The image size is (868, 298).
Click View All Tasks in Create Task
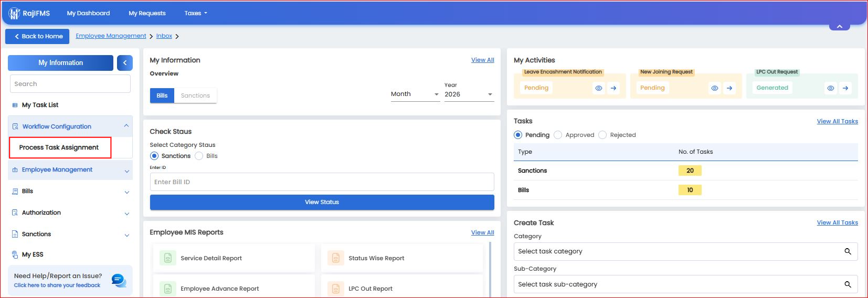[838, 222]
